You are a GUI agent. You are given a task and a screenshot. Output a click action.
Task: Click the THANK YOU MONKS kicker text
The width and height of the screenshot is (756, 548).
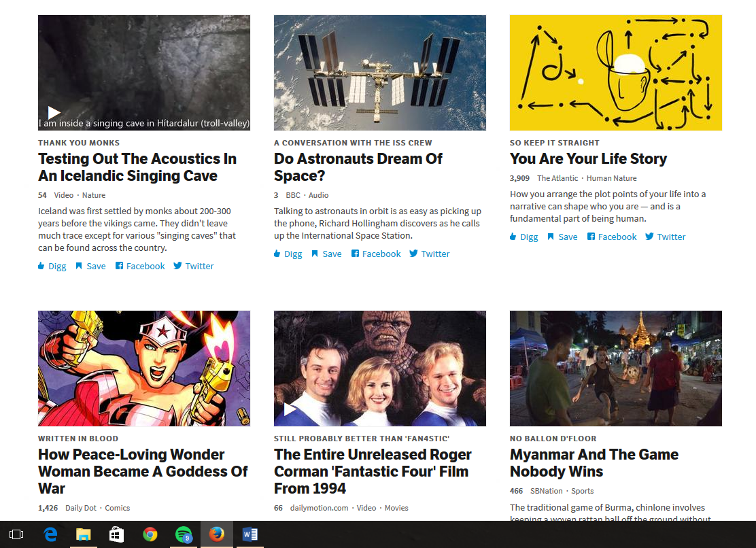click(x=79, y=143)
